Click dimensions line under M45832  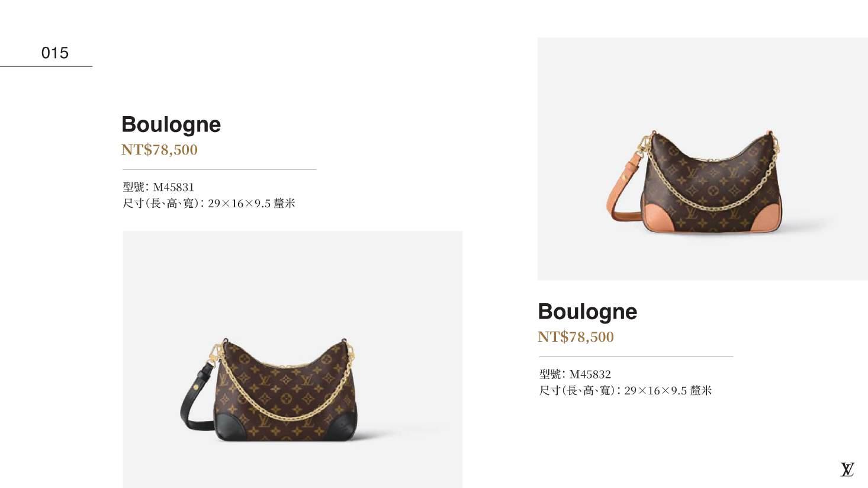click(x=625, y=391)
